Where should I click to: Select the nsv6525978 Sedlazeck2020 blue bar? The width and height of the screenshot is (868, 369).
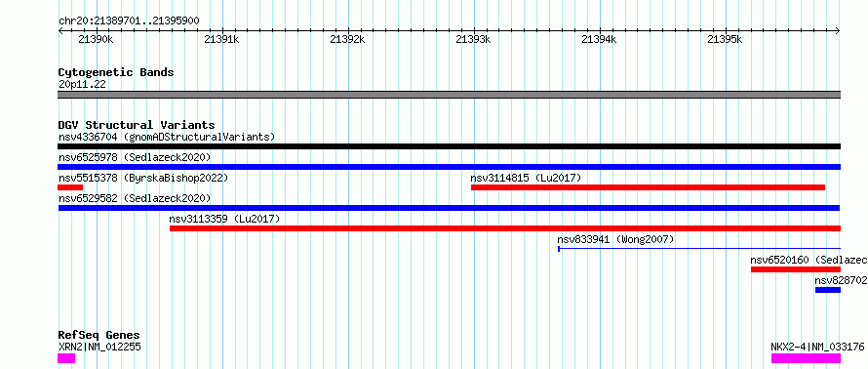click(449, 167)
